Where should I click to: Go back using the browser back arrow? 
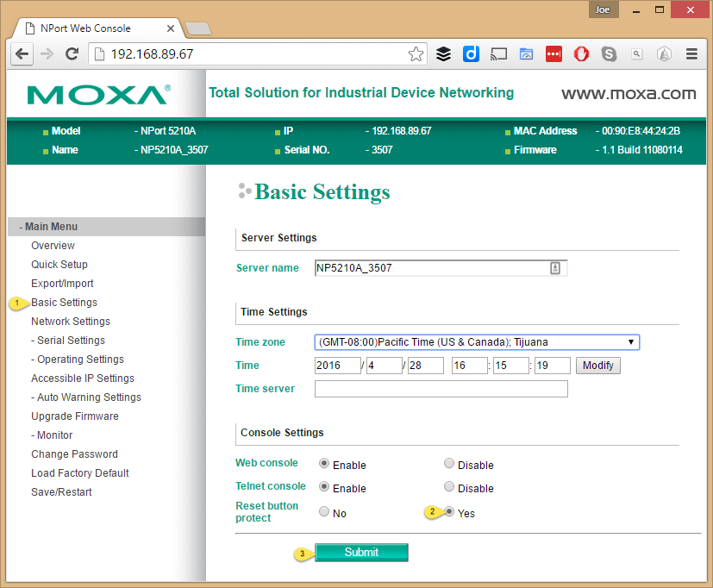coord(22,54)
